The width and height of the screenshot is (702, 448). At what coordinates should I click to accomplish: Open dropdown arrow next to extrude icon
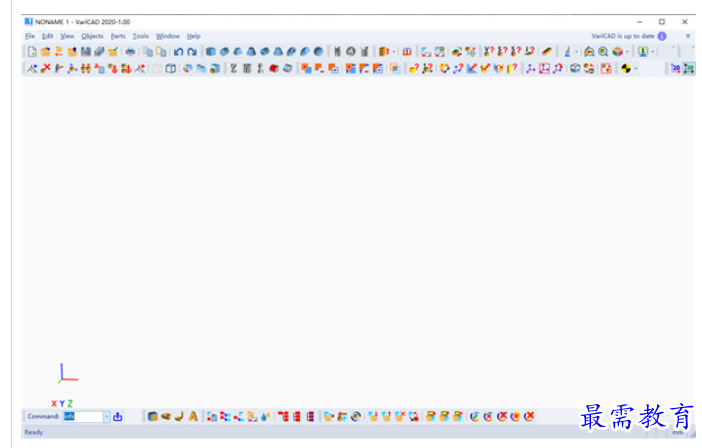coord(394,52)
